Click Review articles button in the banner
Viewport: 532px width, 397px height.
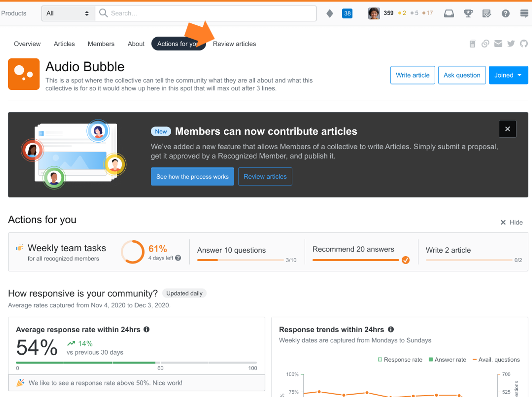[265, 177]
